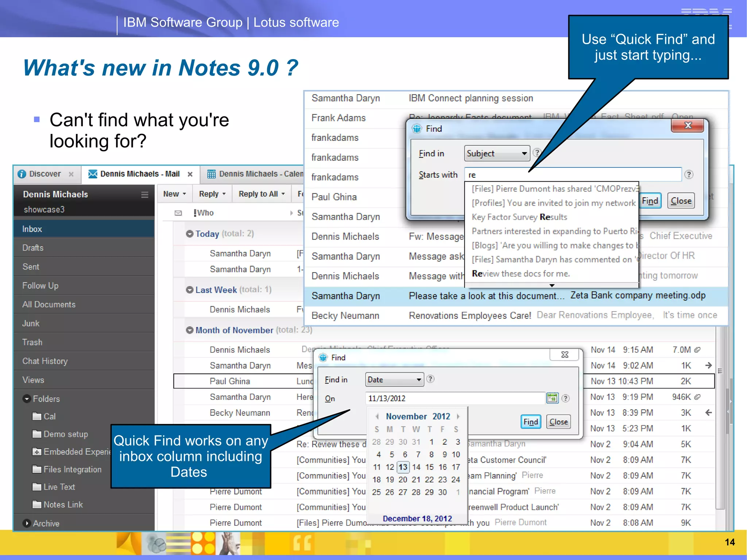The height and width of the screenshot is (560, 747).
Task: Collapse the Folders section
Action: pos(26,399)
